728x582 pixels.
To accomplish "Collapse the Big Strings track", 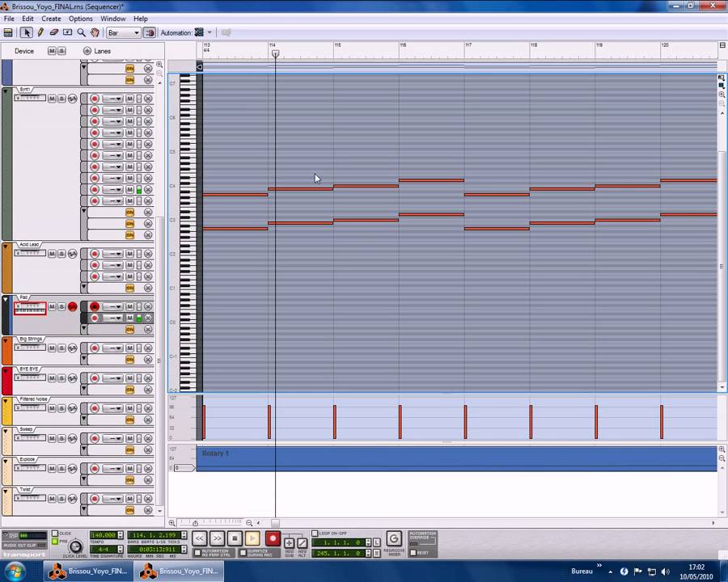I will (6, 341).
